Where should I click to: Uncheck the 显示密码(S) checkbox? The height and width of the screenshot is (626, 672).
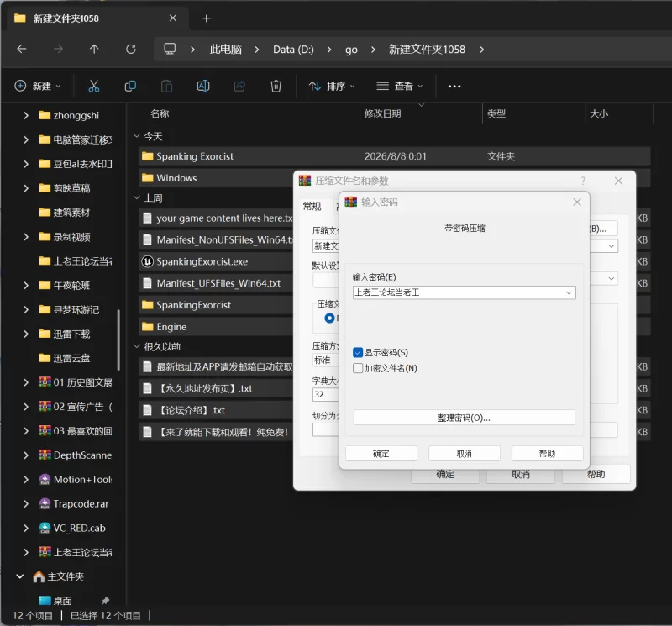point(358,352)
